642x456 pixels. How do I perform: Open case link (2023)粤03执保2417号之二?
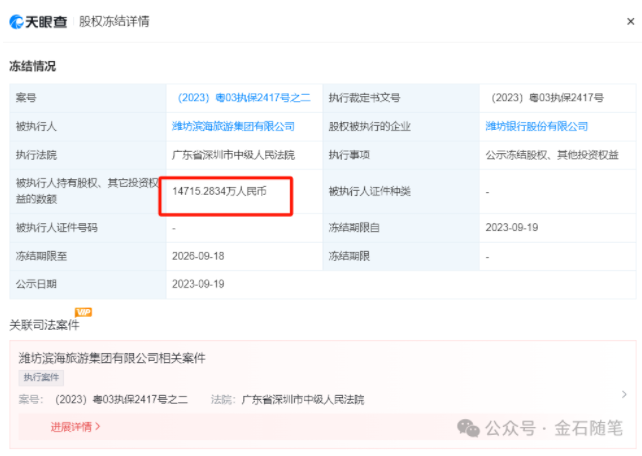tap(244, 98)
